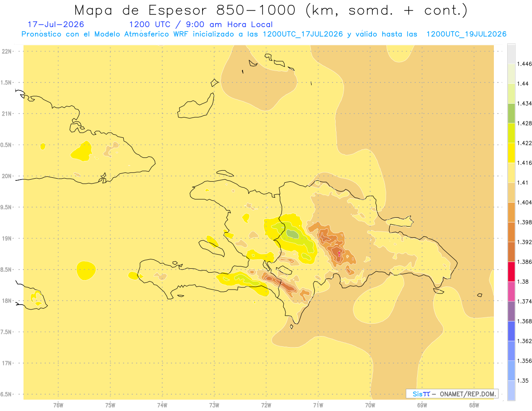Click the latitude label "19N"

pos(7,238)
